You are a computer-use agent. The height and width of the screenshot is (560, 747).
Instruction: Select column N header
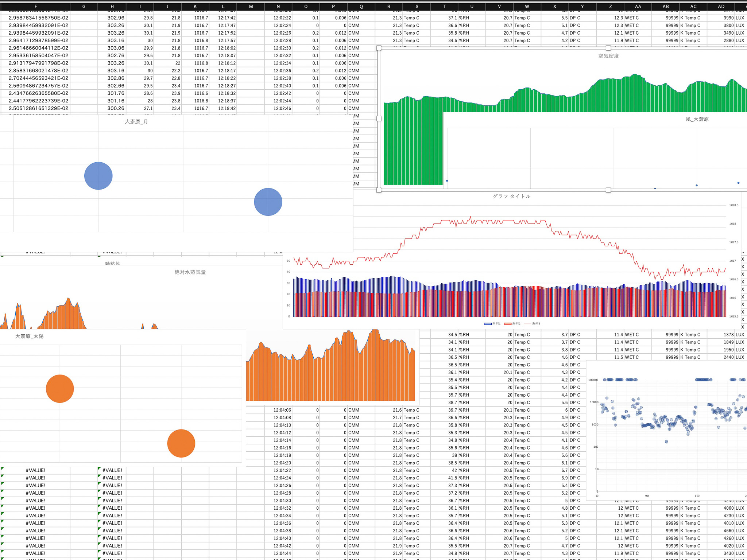(x=278, y=7)
